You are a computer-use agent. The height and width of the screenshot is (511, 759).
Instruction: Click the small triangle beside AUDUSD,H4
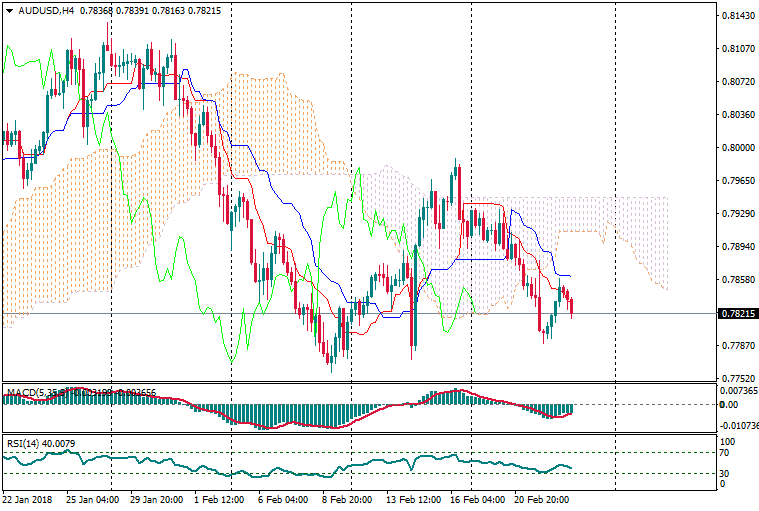coord(9,10)
